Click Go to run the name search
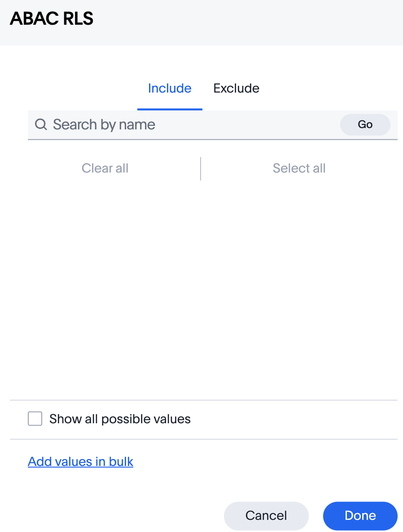 (365, 124)
